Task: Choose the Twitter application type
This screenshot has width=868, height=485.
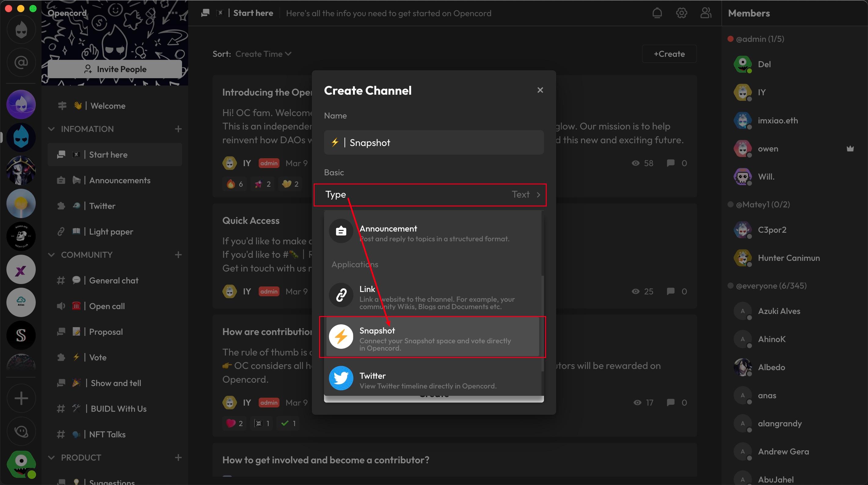Action: click(433, 378)
